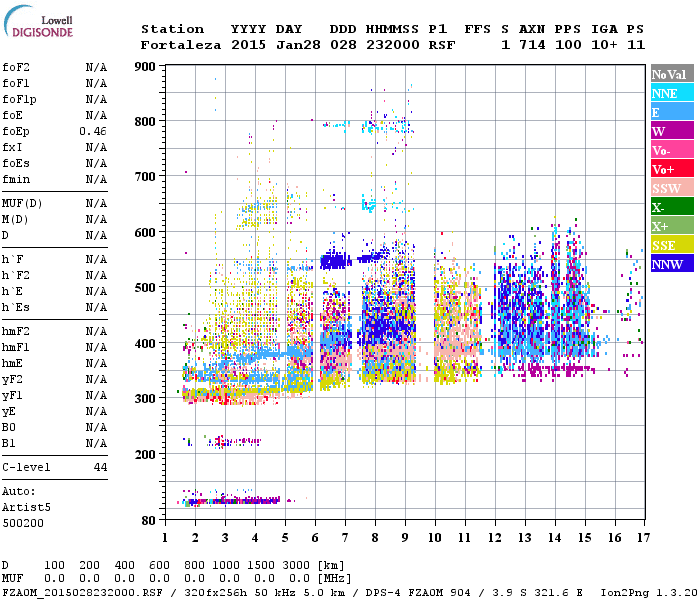700x600 pixels.
Task: Click the 900 label on height axis
Action: 147,67
